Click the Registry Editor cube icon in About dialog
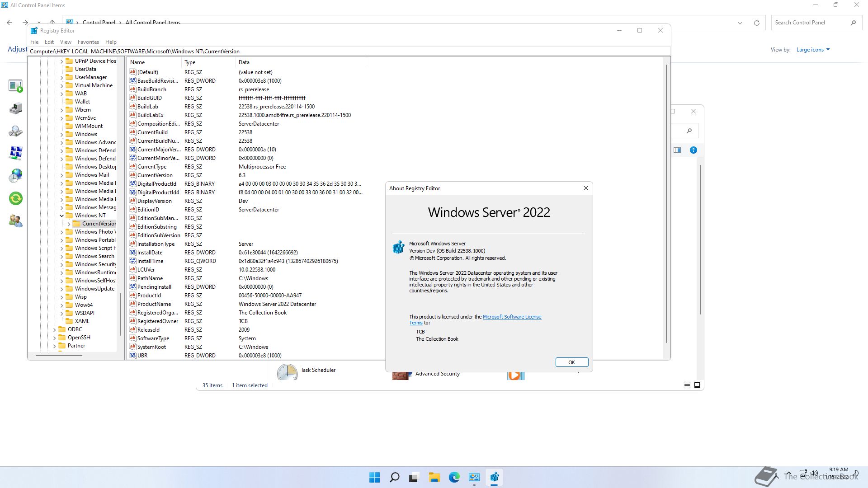The width and height of the screenshot is (868, 488). [398, 247]
